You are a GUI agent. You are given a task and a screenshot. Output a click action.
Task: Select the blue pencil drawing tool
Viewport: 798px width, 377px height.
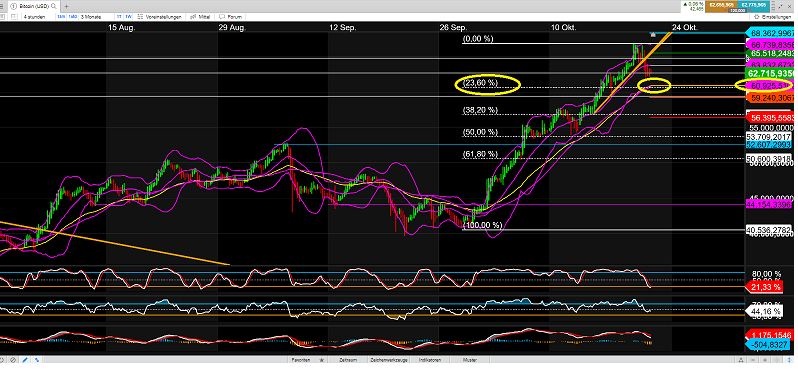tap(25, 360)
